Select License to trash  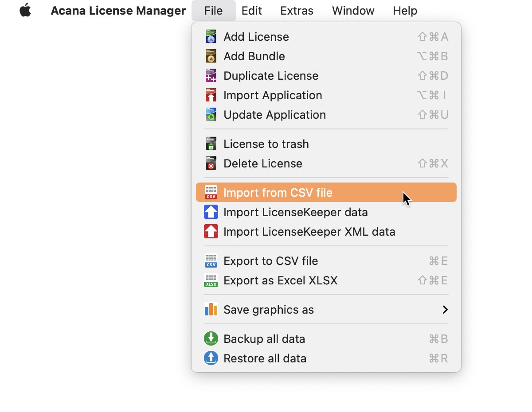pos(326,144)
